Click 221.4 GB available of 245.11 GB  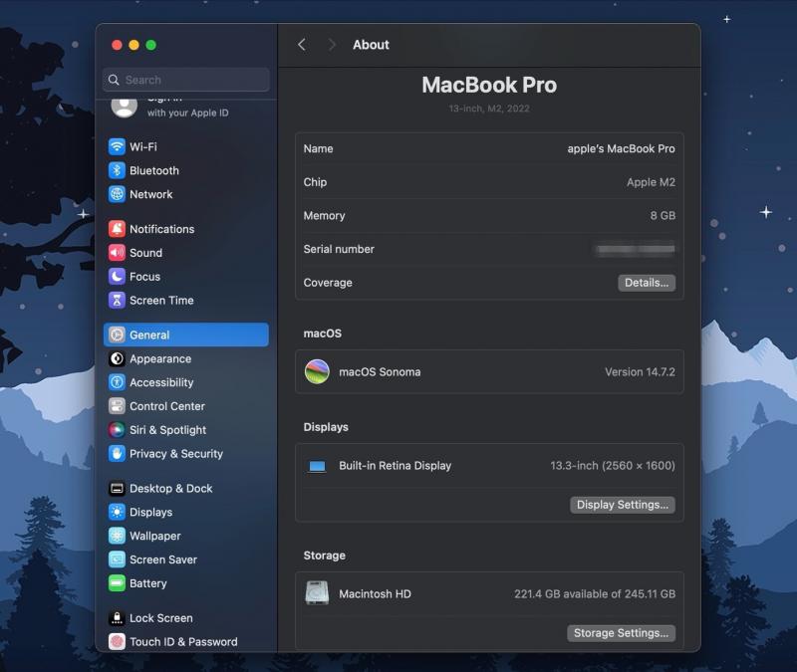[x=595, y=593]
